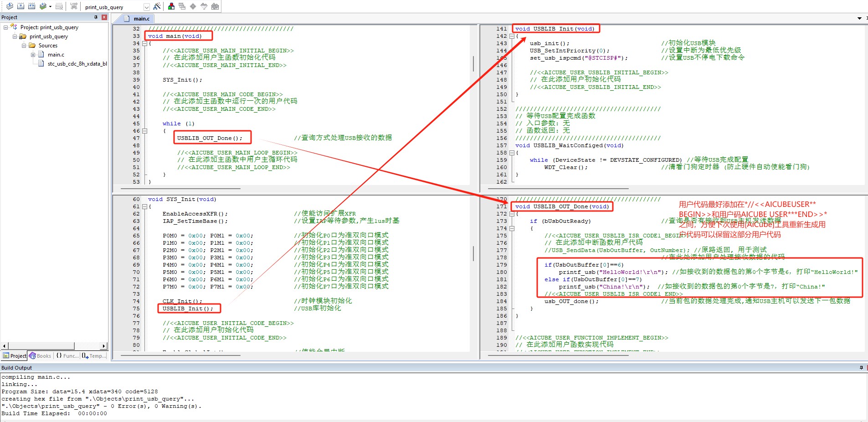Open the print_usb_query target dropdown
The height and width of the screenshot is (422, 868).
[x=146, y=7]
